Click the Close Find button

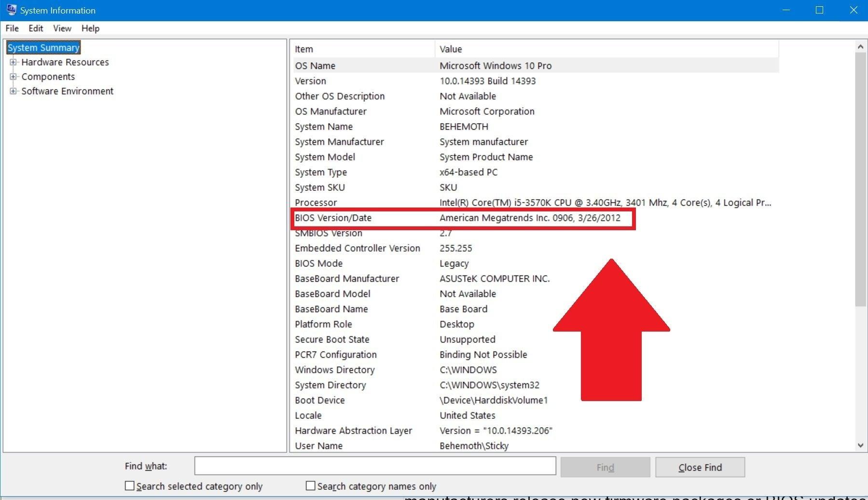click(700, 467)
